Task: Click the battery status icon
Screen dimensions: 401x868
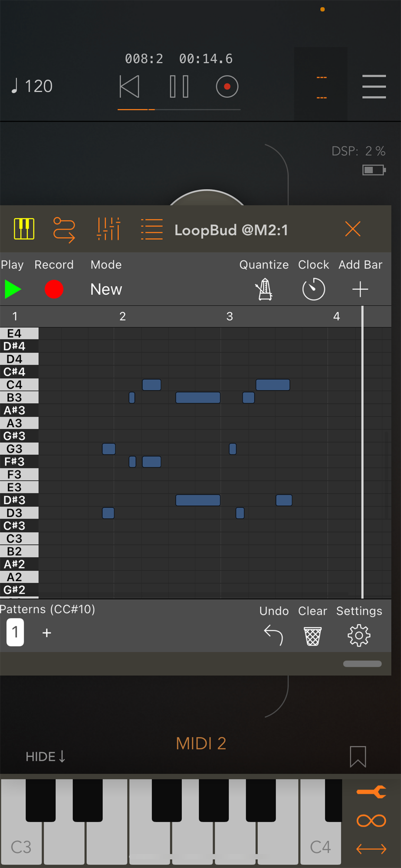Action: 374,170
